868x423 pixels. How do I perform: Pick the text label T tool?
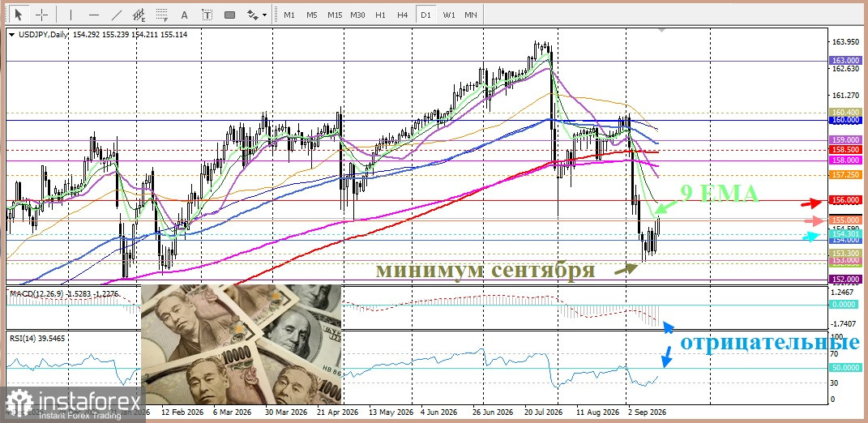pos(207,15)
